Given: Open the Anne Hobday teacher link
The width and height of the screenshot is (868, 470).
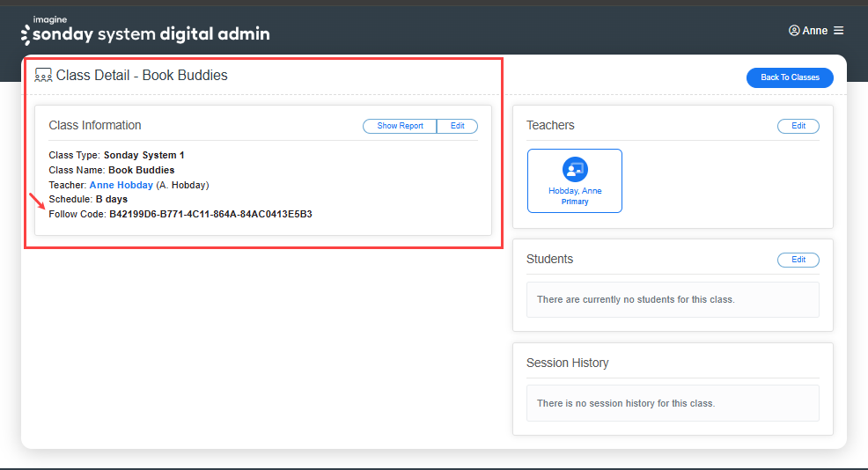Looking at the screenshot, I should pos(121,185).
